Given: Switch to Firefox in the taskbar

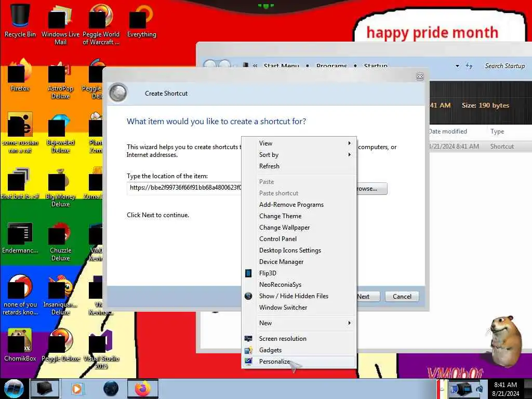Looking at the screenshot, I should pyautogui.click(x=142, y=389).
